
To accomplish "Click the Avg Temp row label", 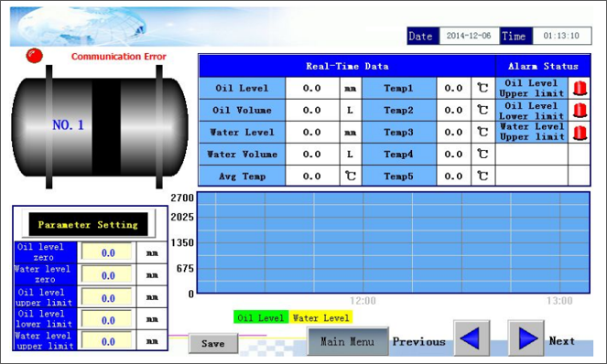I will 243,177.
